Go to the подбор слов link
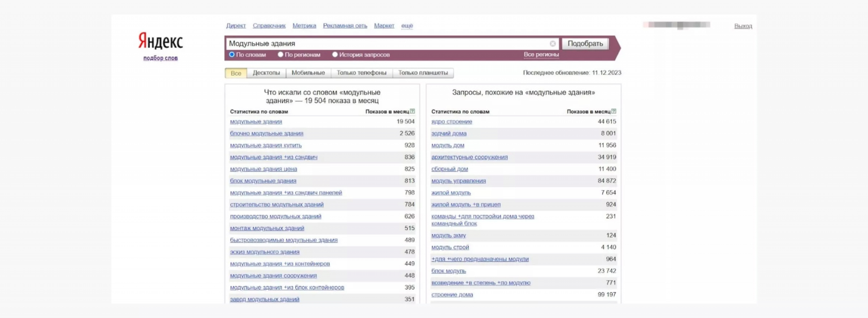This screenshot has width=868, height=318. click(160, 59)
